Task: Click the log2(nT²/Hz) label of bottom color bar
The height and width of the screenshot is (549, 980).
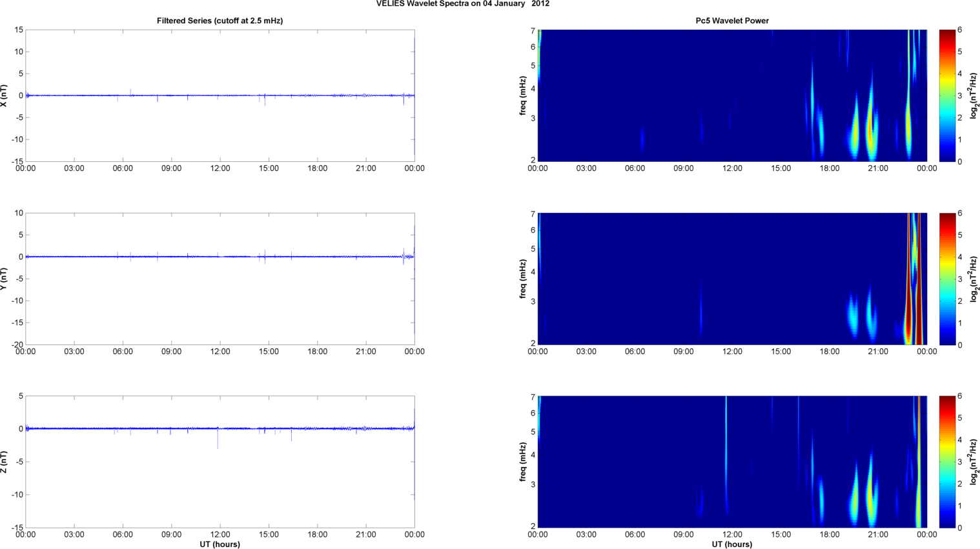Action: [975, 462]
